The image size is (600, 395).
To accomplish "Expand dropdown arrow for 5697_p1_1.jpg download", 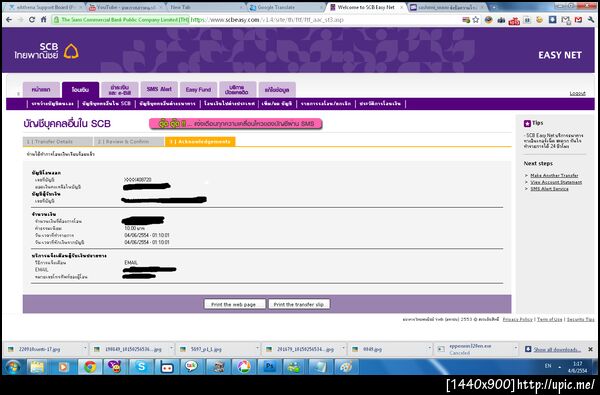I will pyautogui.click(x=258, y=348).
